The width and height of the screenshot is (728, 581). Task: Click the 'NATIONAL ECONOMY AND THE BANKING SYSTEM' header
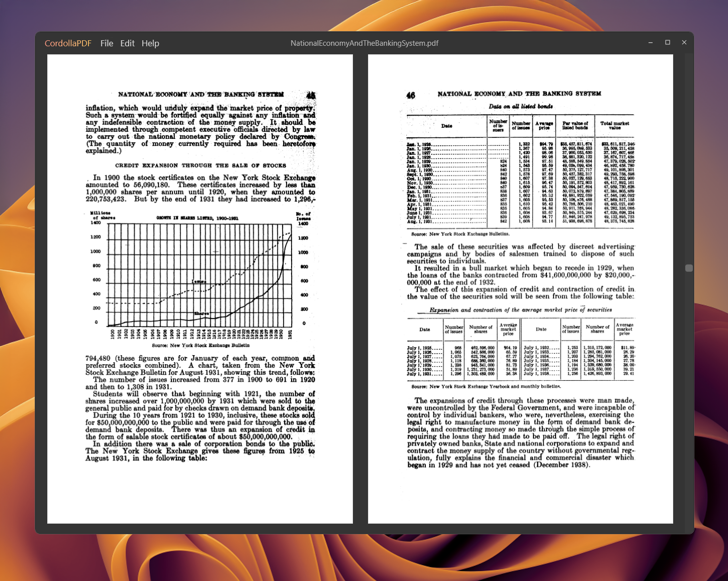[x=200, y=94]
